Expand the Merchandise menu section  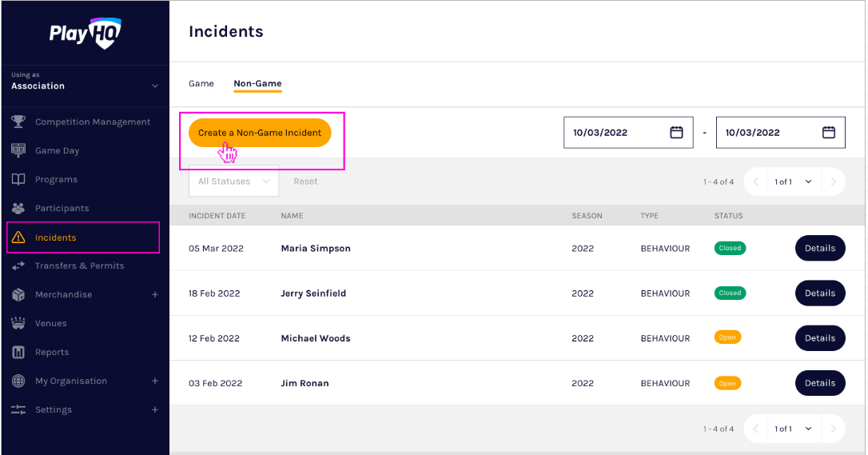(x=155, y=294)
